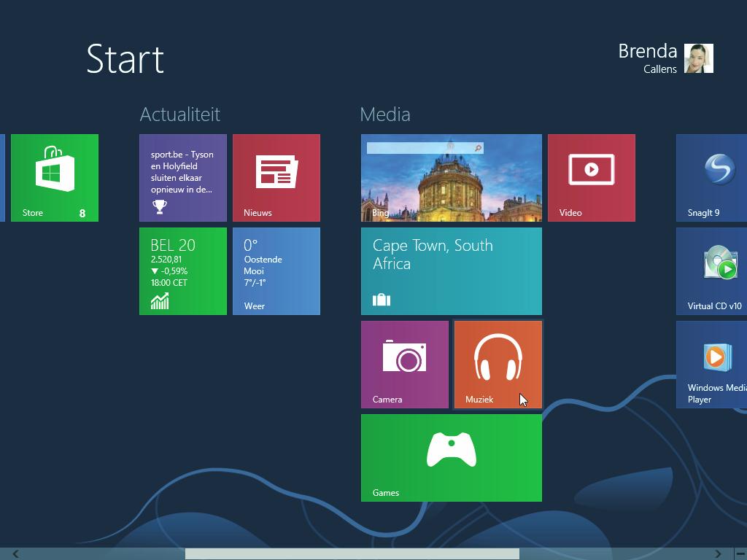Open the Nieuws news tile

click(x=276, y=178)
